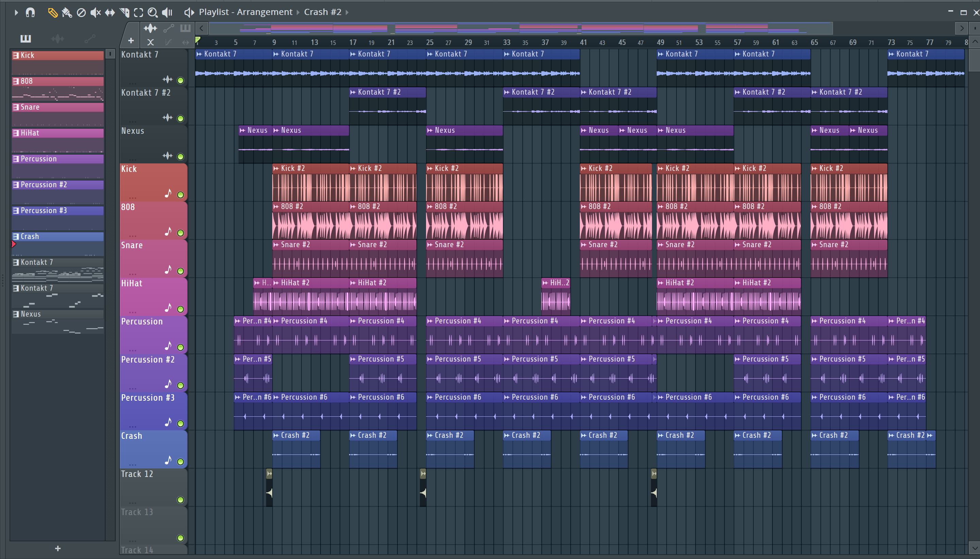Mute the Crash track via green LED
Viewport: 980px width, 559px height.
180,462
